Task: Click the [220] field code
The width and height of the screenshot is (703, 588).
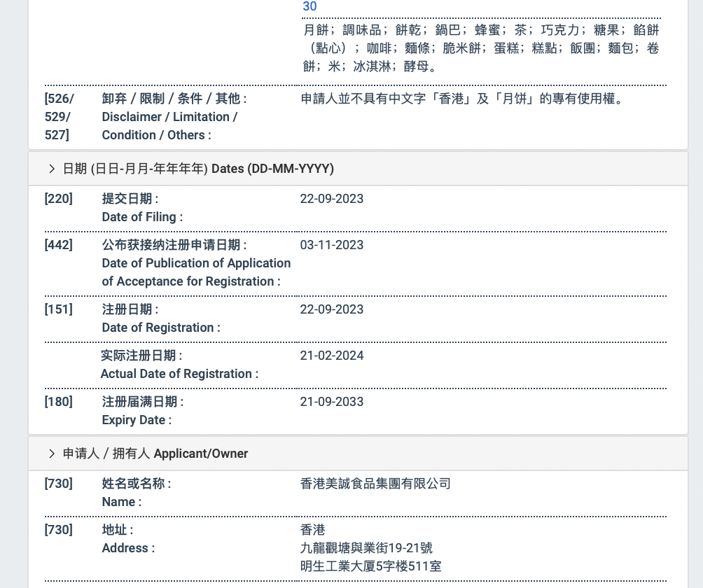Action: coord(59,199)
